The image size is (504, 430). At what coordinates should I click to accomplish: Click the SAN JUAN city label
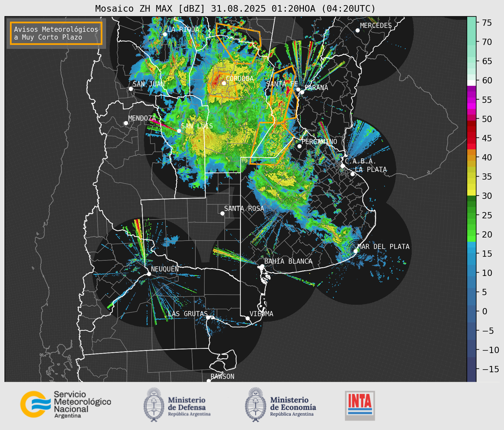tap(148, 84)
